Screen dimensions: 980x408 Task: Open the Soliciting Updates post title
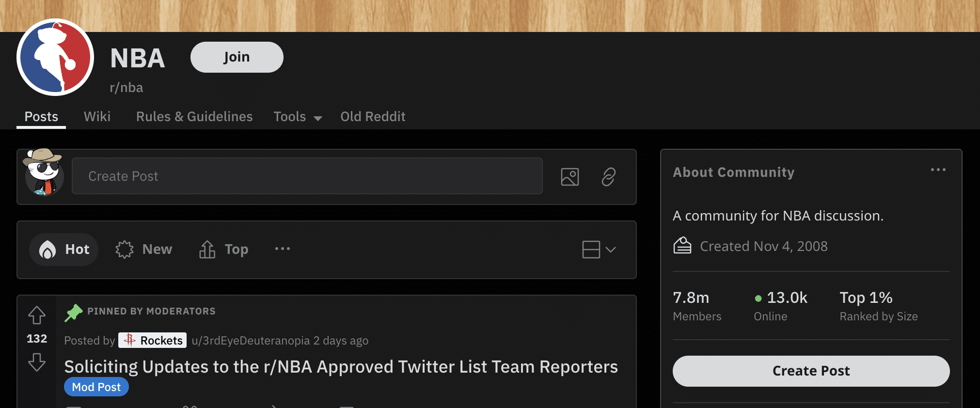click(x=341, y=367)
